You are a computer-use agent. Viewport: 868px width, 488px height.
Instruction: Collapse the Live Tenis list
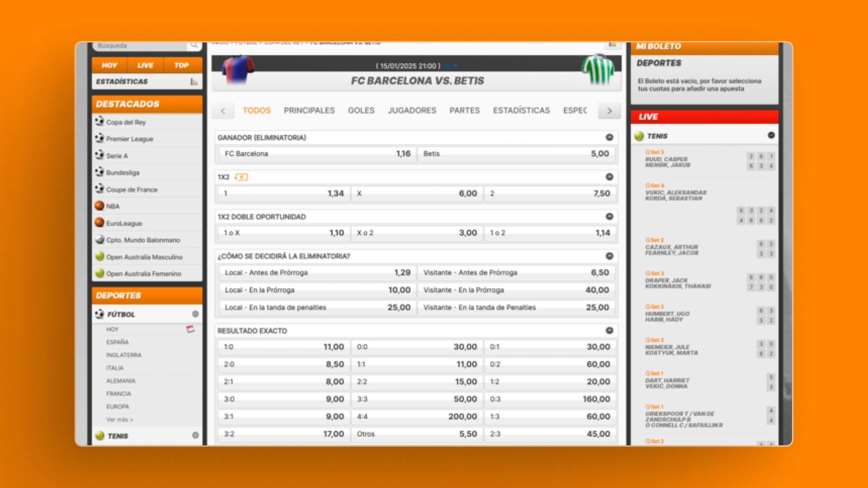[x=771, y=135]
